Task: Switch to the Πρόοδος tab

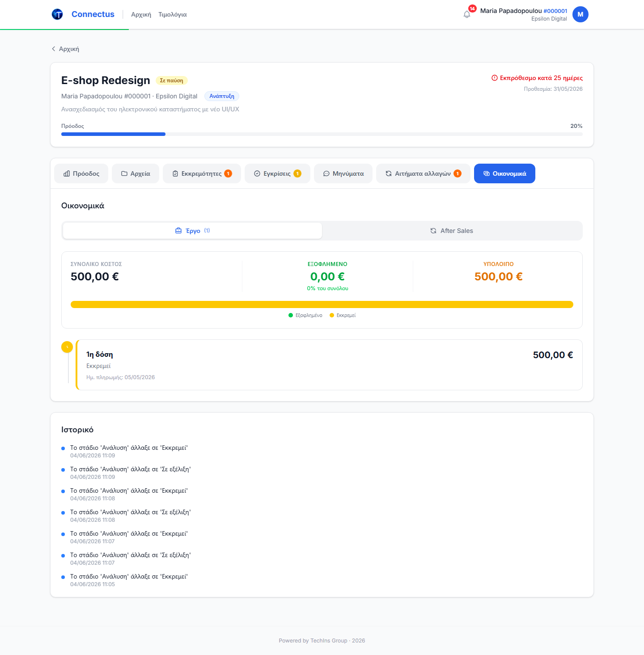Action: [x=81, y=173]
